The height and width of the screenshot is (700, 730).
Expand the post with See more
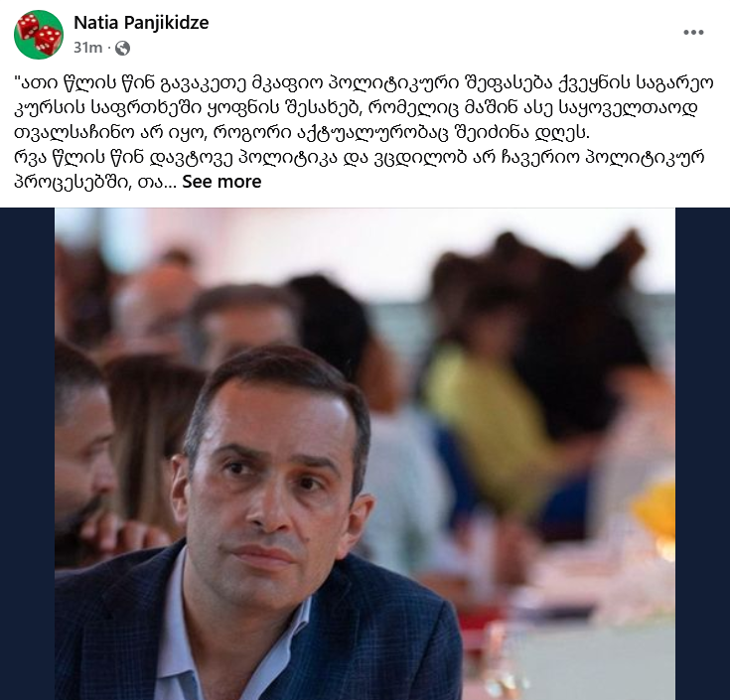tap(221, 182)
